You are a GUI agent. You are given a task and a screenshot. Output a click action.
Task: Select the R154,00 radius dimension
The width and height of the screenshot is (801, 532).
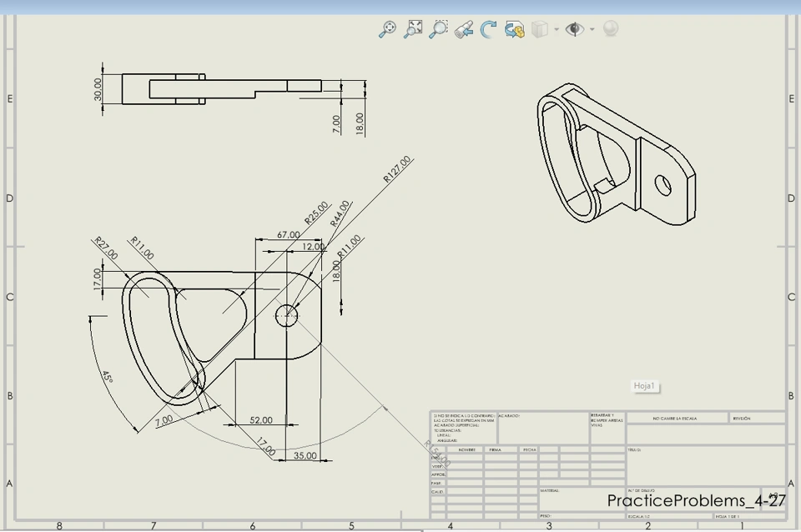[437, 454]
